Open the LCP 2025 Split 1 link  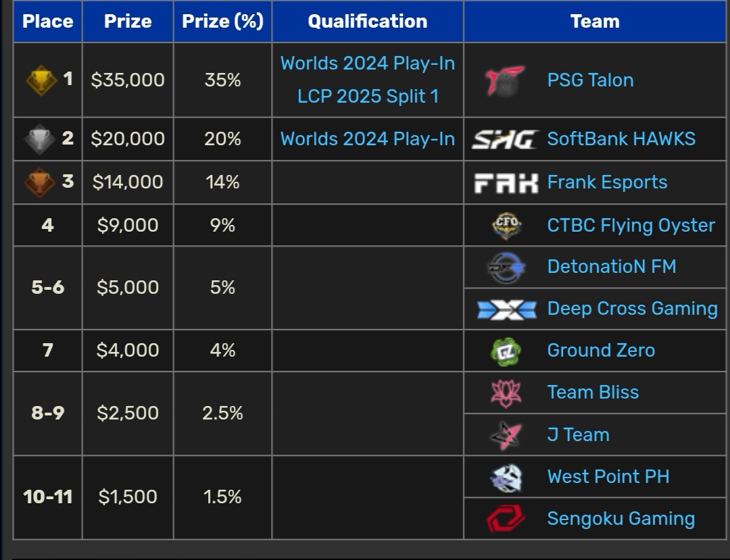coord(368,96)
